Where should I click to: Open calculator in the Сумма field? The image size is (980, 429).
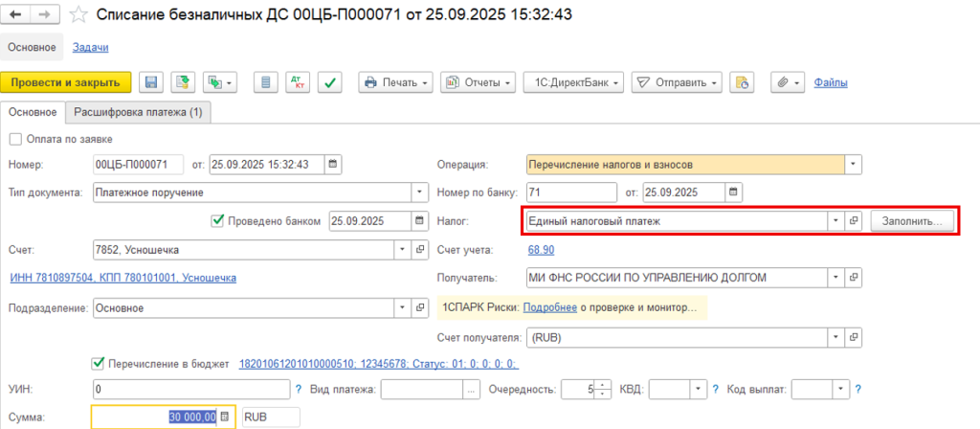coord(226,417)
